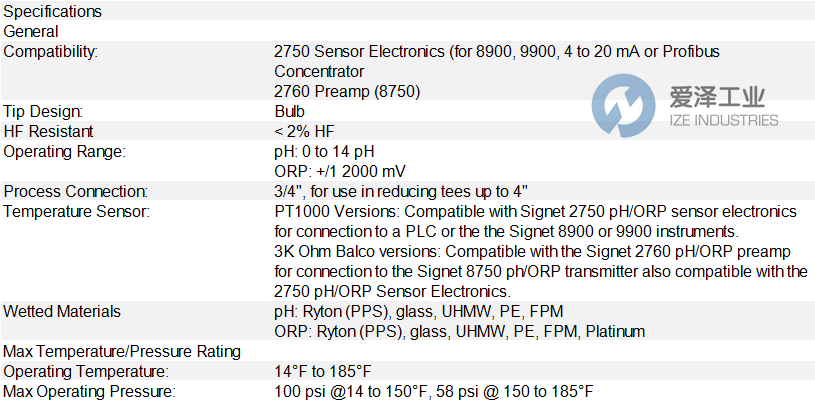Select the Process Connection label

pos(76,191)
